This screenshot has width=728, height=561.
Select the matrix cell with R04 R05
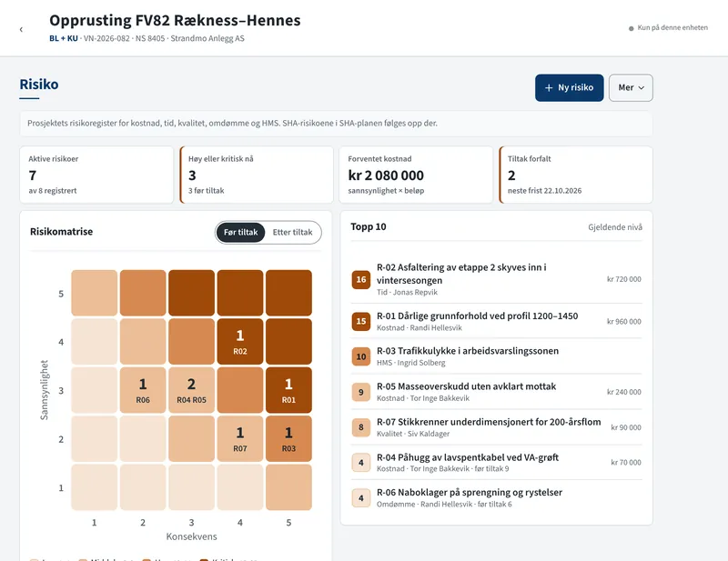pyautogui.click(x=191, y=390)
